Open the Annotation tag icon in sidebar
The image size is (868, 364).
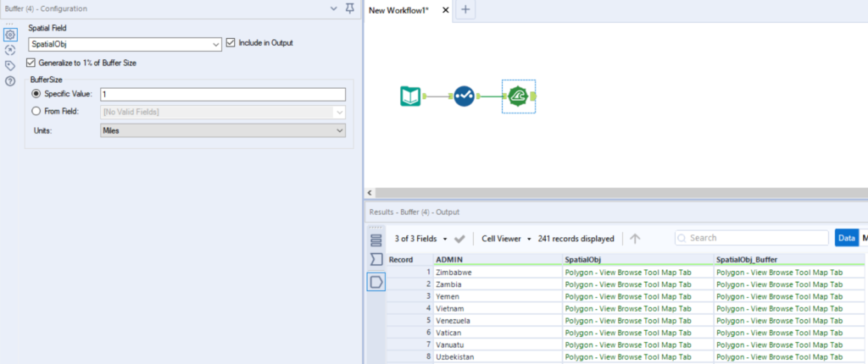(10, 65)
